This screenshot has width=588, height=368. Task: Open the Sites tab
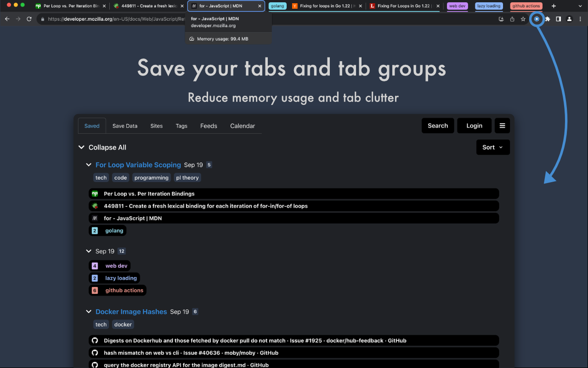(x=157, y=126)
